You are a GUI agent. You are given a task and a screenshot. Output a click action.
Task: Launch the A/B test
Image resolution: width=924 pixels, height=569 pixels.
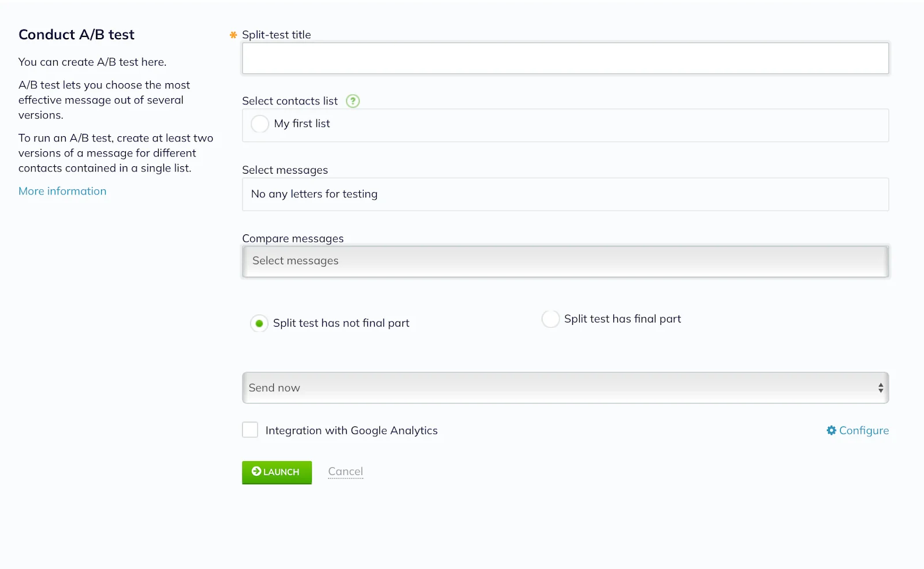click(x=277, y=472)
